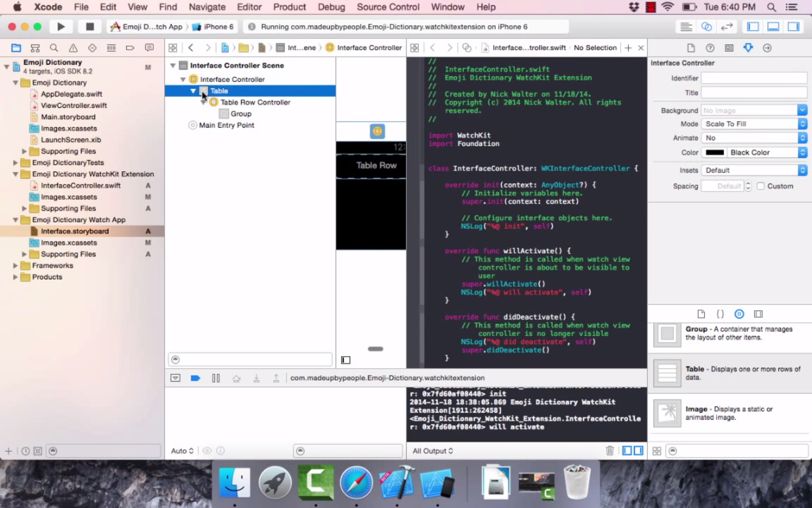
Task: Run the app with the Play button
Action: coord(61,27)
